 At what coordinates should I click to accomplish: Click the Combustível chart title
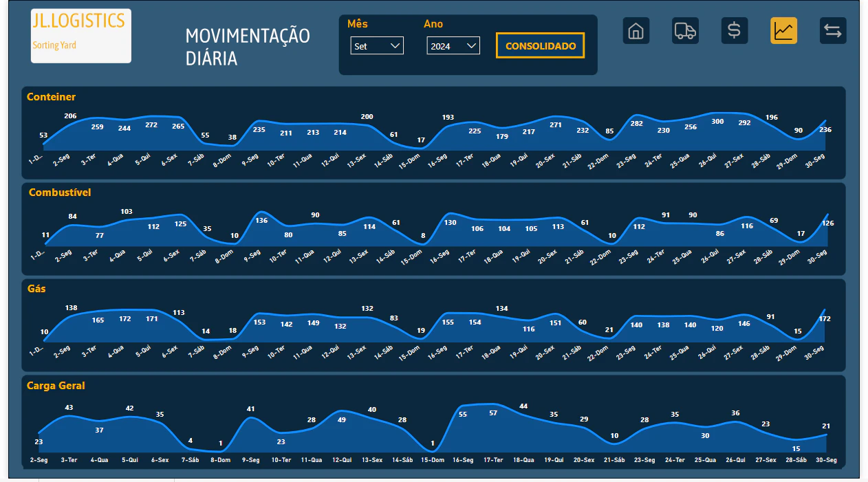(60, 193)
